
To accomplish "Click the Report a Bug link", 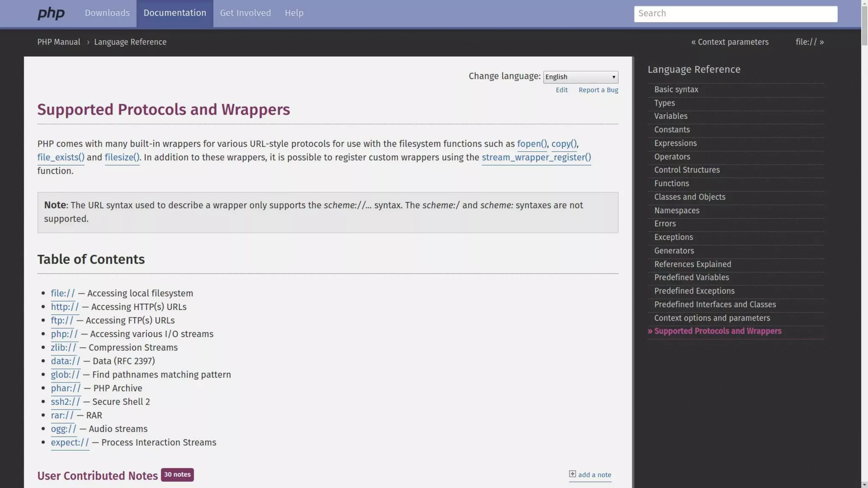I will (598, 90).
